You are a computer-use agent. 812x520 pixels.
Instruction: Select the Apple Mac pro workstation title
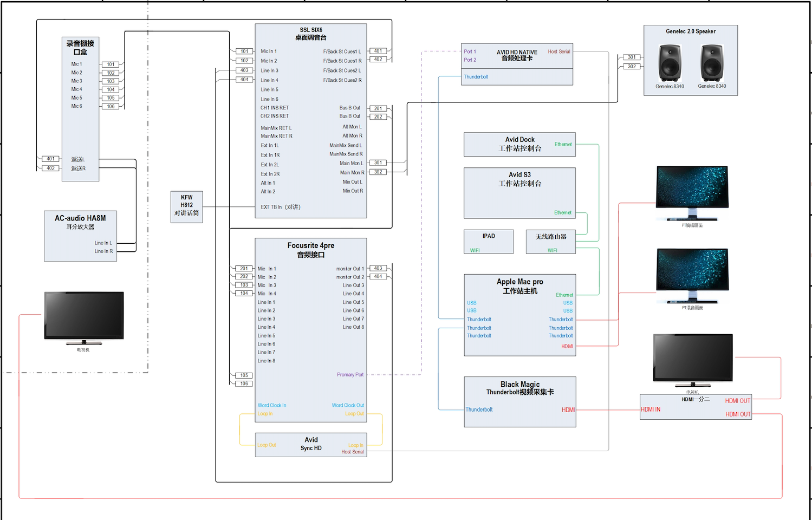[519, 286]
